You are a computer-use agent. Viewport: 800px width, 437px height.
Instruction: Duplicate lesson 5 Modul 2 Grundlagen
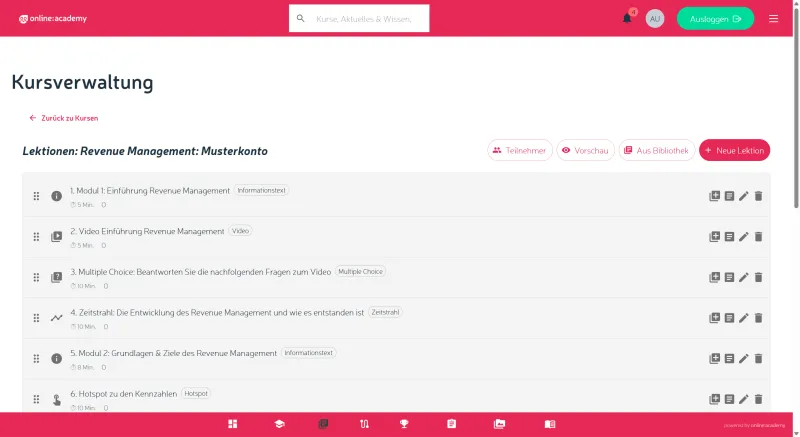pos(714,358)
